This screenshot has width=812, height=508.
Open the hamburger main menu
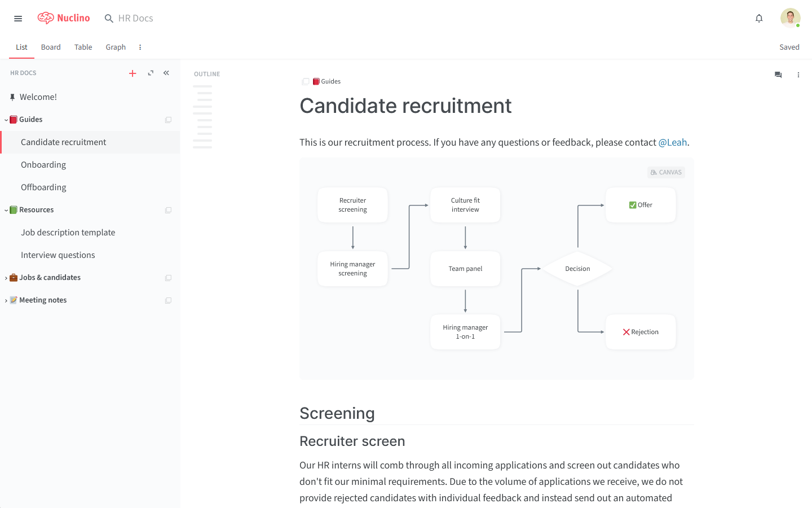click(x=18, y=19)
